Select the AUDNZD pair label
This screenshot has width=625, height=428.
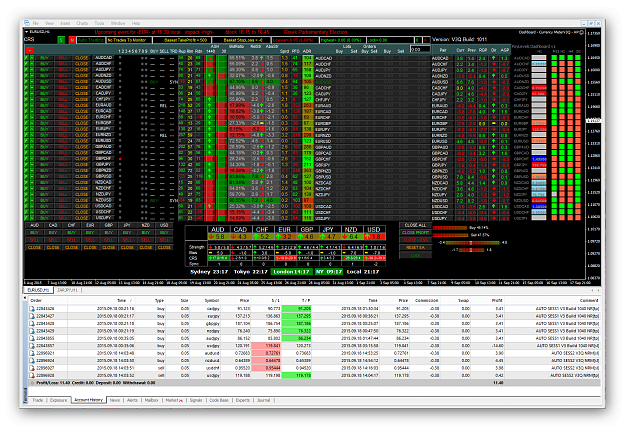pyautogui.click(x=104, y=75)
